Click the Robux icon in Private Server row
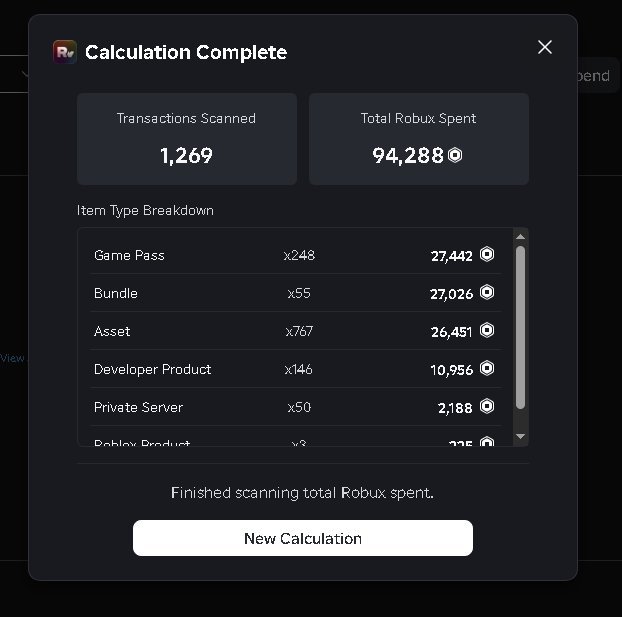Image resolution: width=622 pixels, height=617 pixels. (x=487, y=406)
